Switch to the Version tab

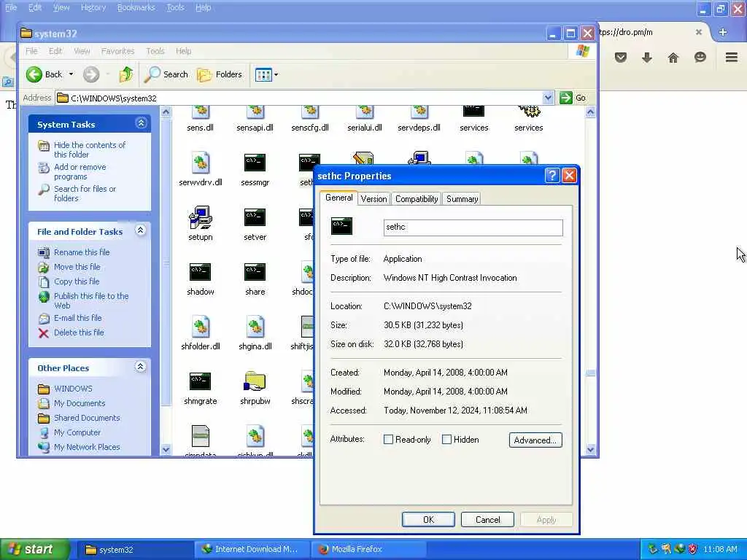(x=373, y=199)
